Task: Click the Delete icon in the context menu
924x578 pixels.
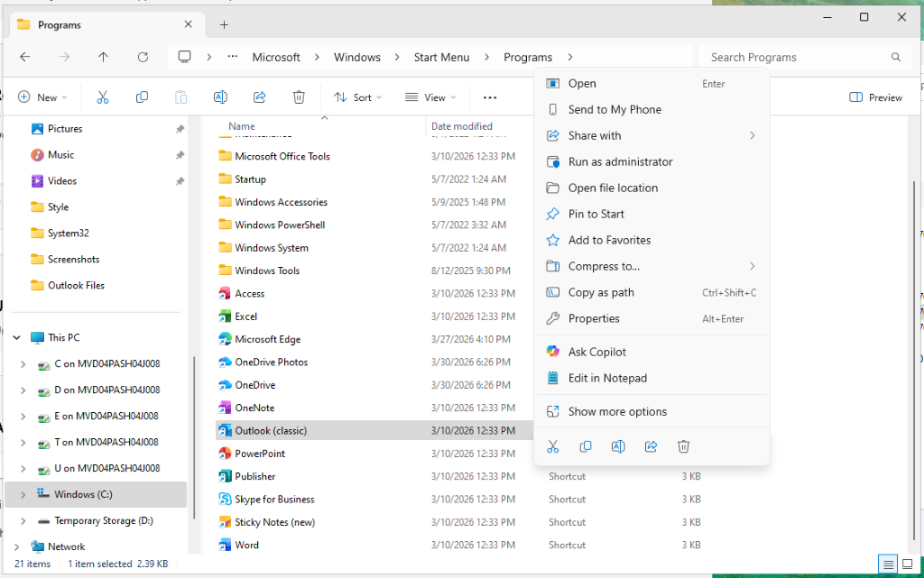Action: point(684,446)
